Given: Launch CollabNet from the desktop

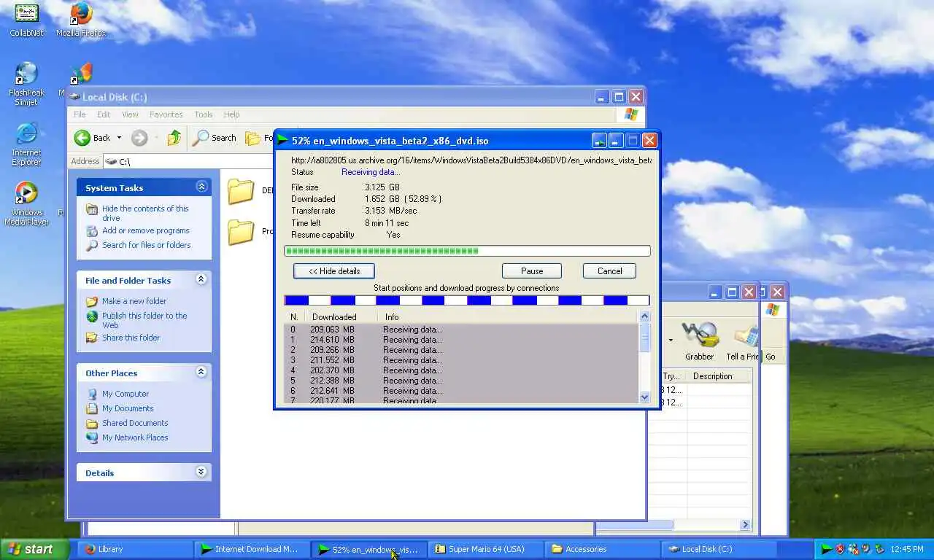Looking at the screenshot, I should pyautogui.click(x=26, y=20).
